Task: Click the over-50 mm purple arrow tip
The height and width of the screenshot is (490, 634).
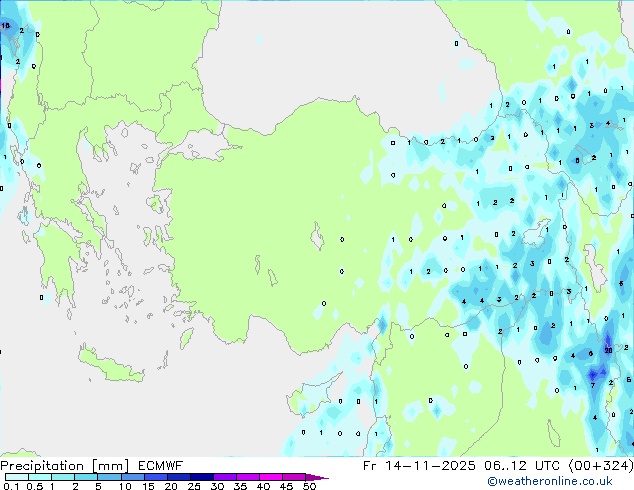Action: (x=317, y=477)
